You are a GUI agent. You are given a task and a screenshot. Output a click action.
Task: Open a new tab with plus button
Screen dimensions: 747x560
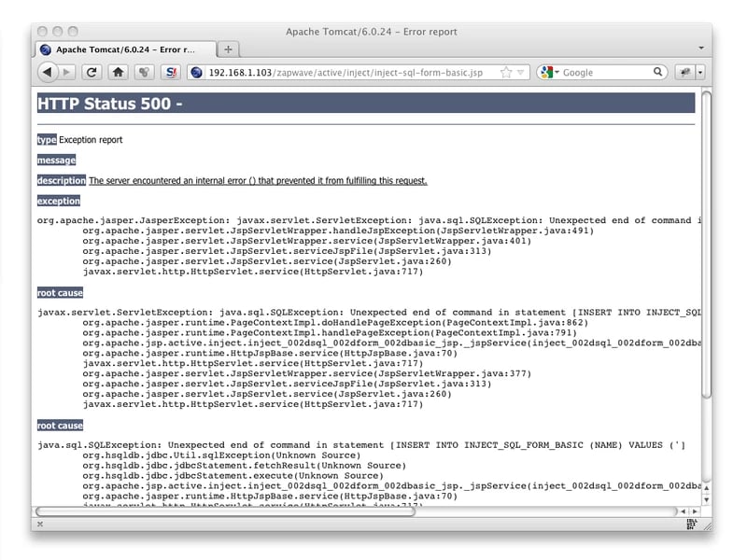(229, 49)
